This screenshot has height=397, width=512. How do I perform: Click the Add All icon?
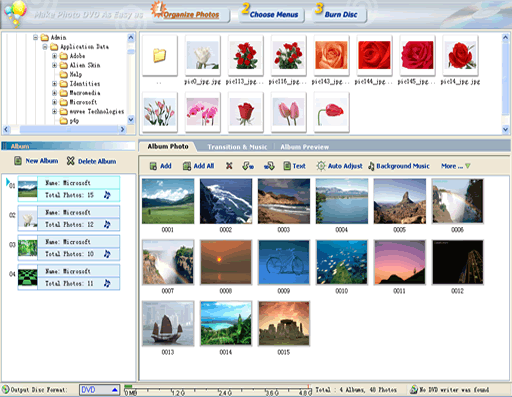tap(187, 166)
